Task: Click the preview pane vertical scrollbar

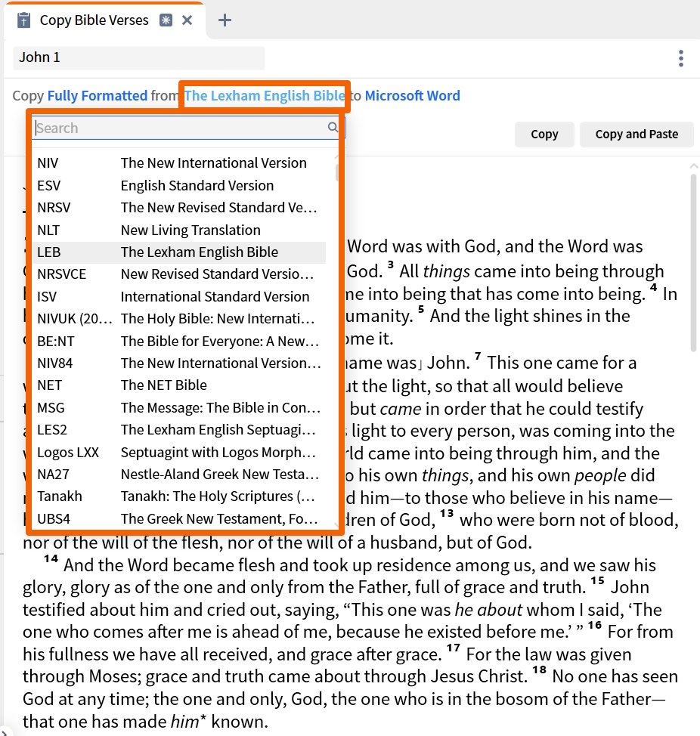Action: pyautogui.click(x=693, y=263)
